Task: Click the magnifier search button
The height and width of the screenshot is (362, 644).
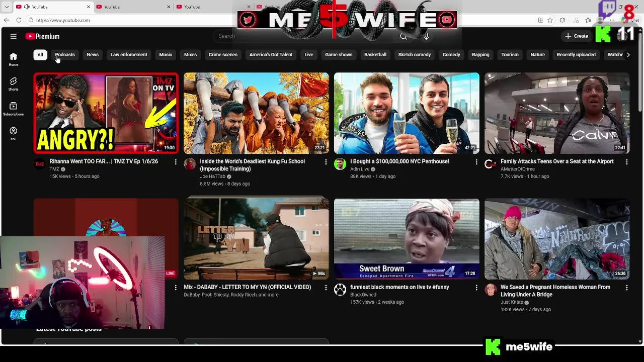Action: click(404, 36)
